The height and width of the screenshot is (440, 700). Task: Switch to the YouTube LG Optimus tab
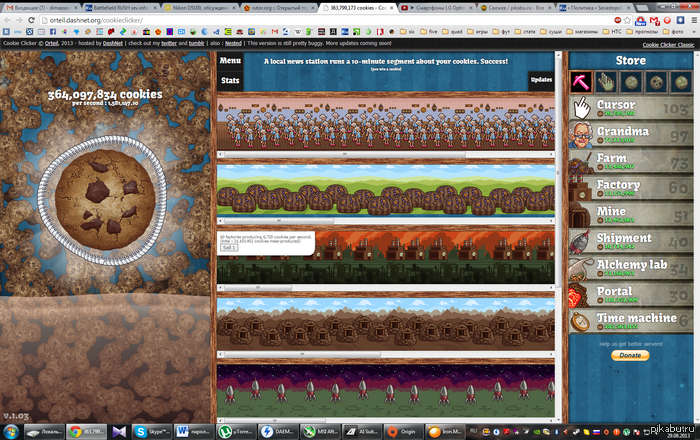[x=438, y=8]
